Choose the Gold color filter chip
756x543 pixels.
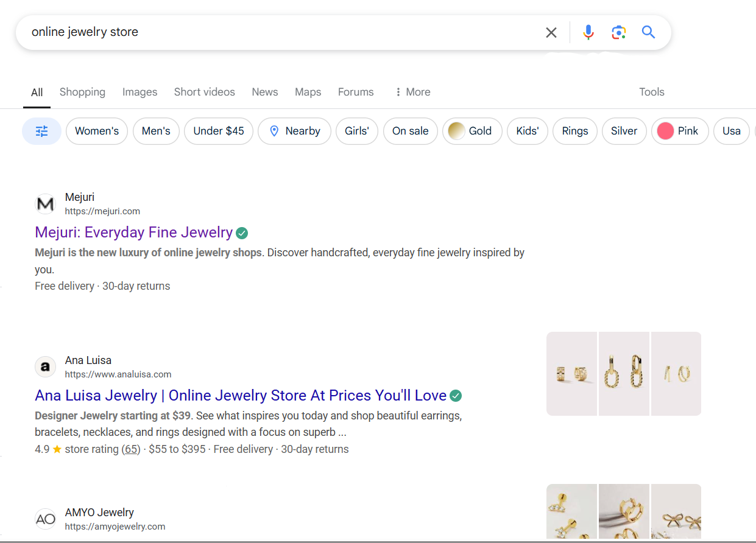(x=472, y=131)
